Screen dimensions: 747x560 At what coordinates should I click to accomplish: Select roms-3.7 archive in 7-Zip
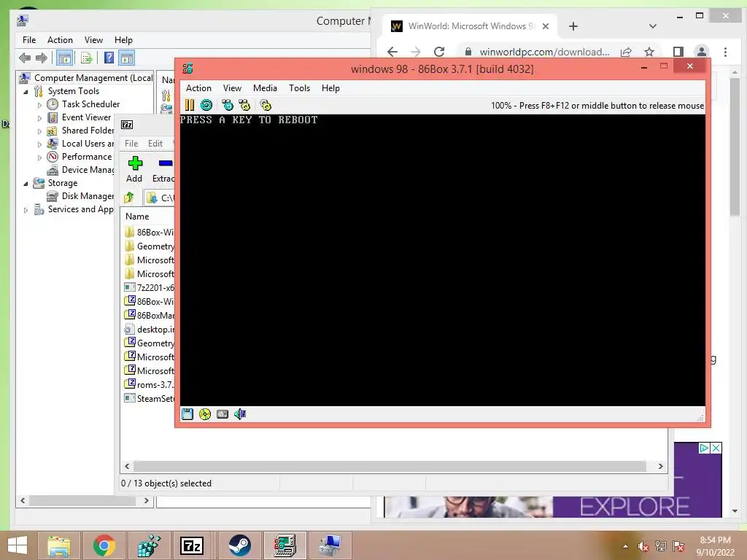(x=149, y=384)
